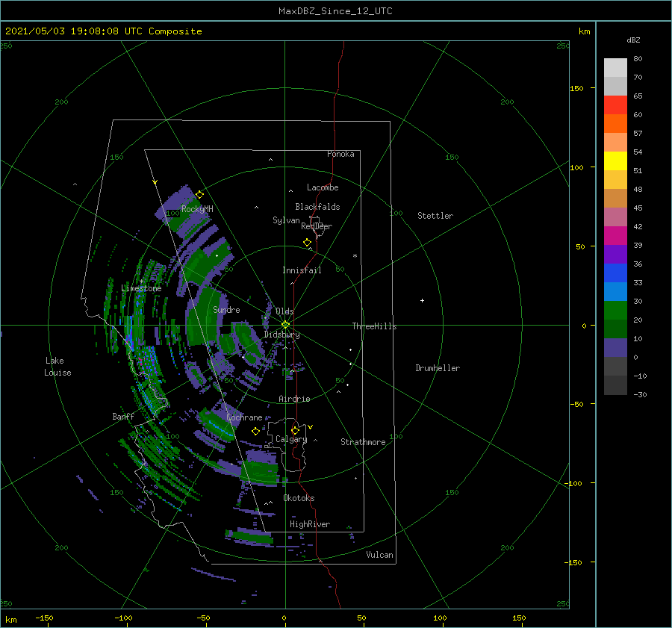Click the 2021/05/03 19:08:08 UTC timestamp
This screenshot has width=672, height=628.
pos(74,31)
